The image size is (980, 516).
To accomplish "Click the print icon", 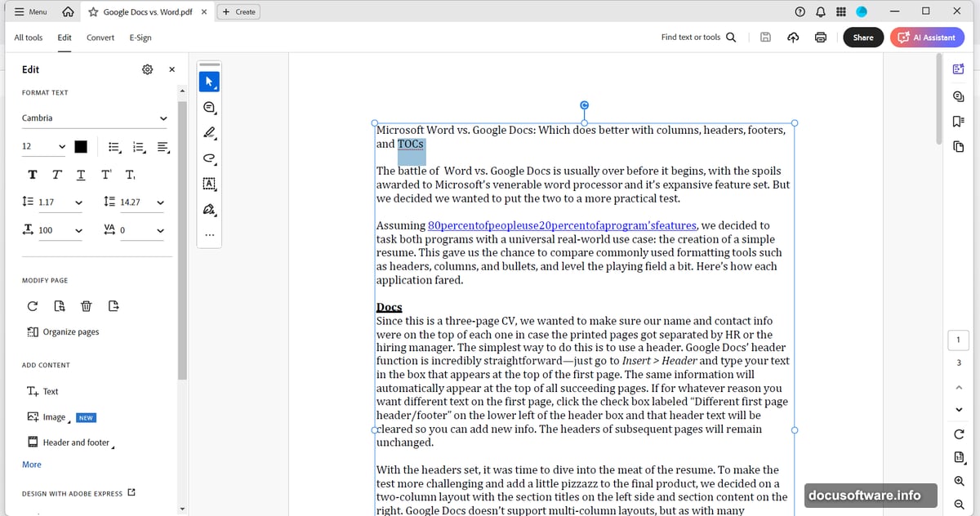I will tap(821, 38).
